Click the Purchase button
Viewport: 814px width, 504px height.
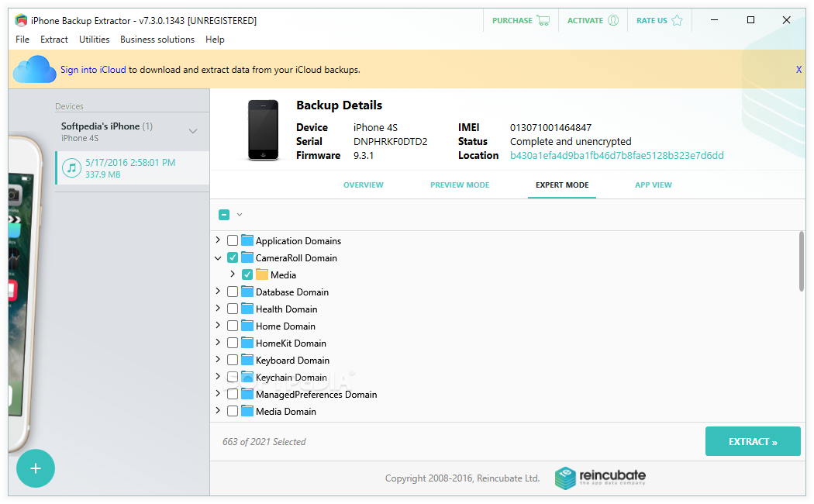point(521,21)
